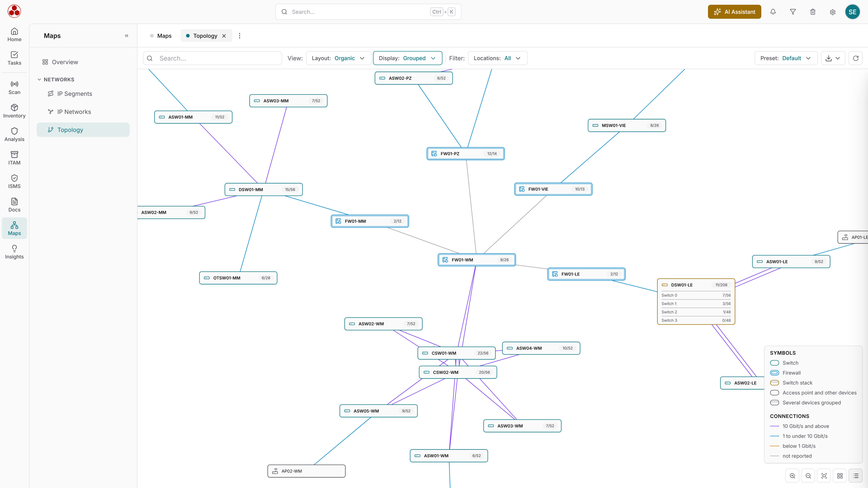Collapse the NETWORKS tree section
Screen dimensions: 868x488
pos(39,80)
